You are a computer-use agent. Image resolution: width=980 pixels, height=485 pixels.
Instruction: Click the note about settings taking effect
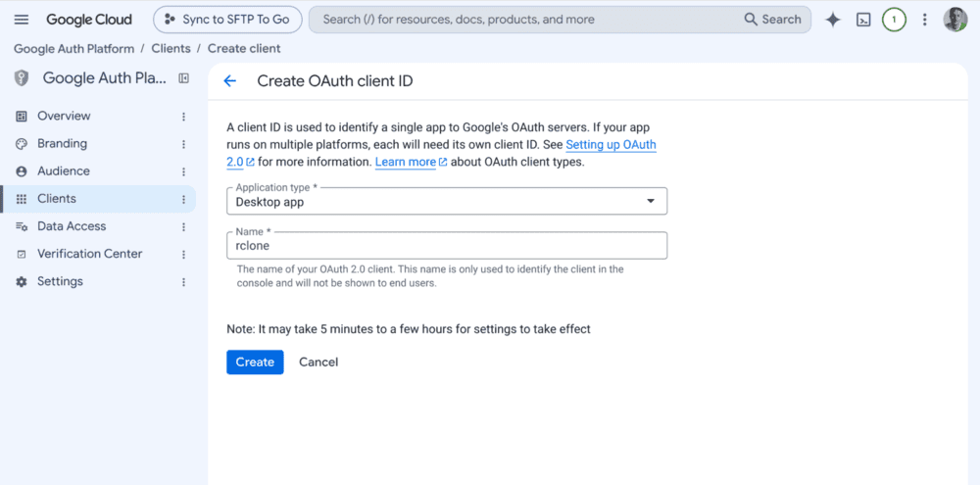[x=408, y=329]
